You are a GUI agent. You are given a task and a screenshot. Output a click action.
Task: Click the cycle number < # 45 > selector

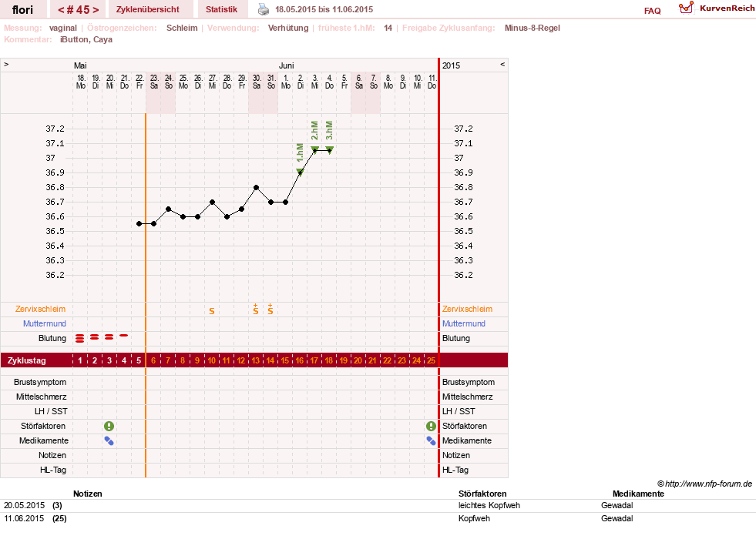[78, 10]
